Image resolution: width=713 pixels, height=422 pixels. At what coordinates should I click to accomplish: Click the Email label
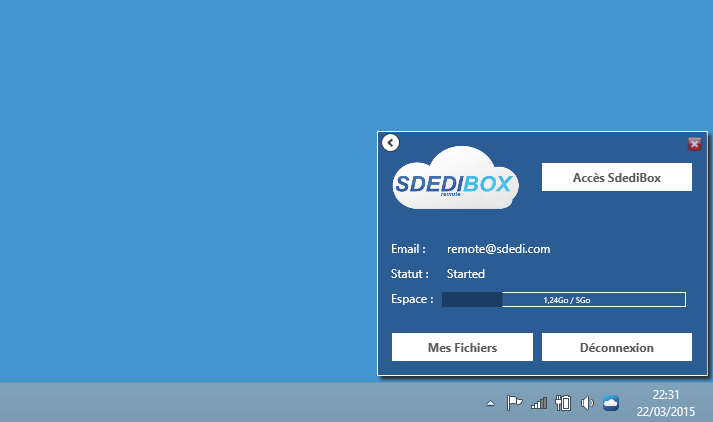(408, 249)
